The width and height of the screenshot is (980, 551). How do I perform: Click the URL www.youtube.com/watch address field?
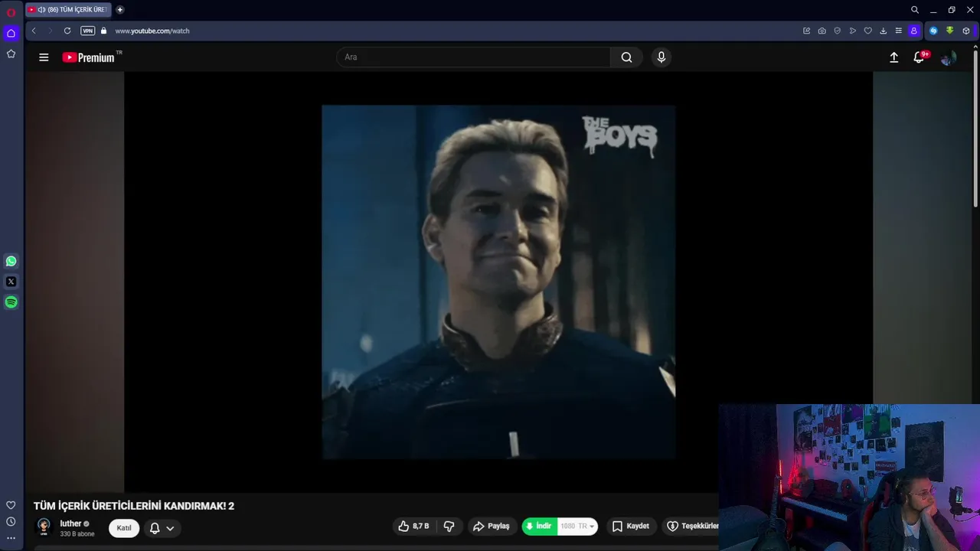152,31
